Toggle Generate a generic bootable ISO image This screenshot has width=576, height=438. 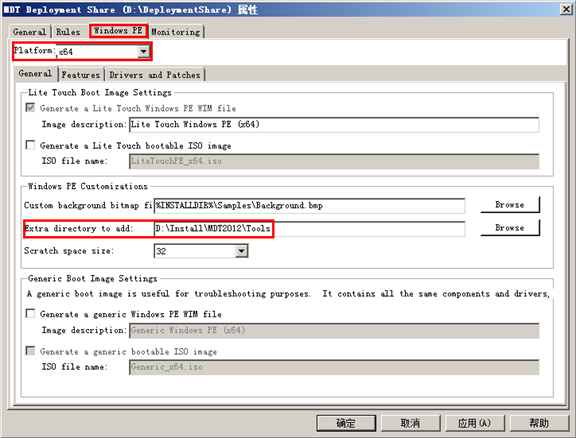pyautogui.click(x=30, y=351)
